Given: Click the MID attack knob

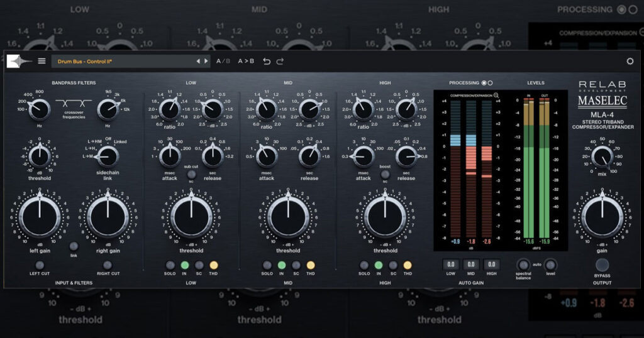Looking at the screenshot, I should [x=267, y=156].
